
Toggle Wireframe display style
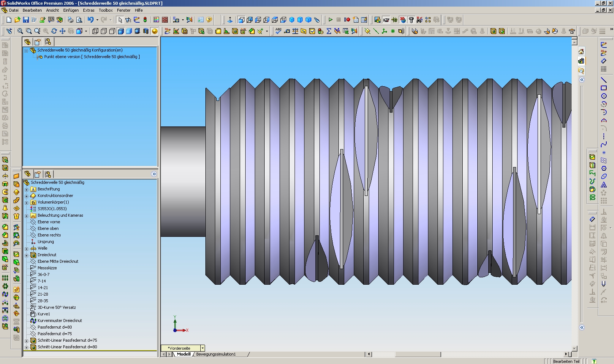pyautogui.click(x=95, y=31)
